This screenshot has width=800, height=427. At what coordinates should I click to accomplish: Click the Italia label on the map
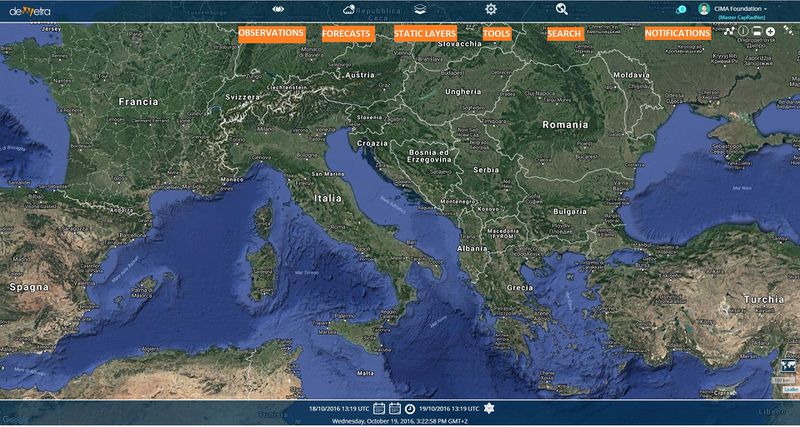coord(328,198)
